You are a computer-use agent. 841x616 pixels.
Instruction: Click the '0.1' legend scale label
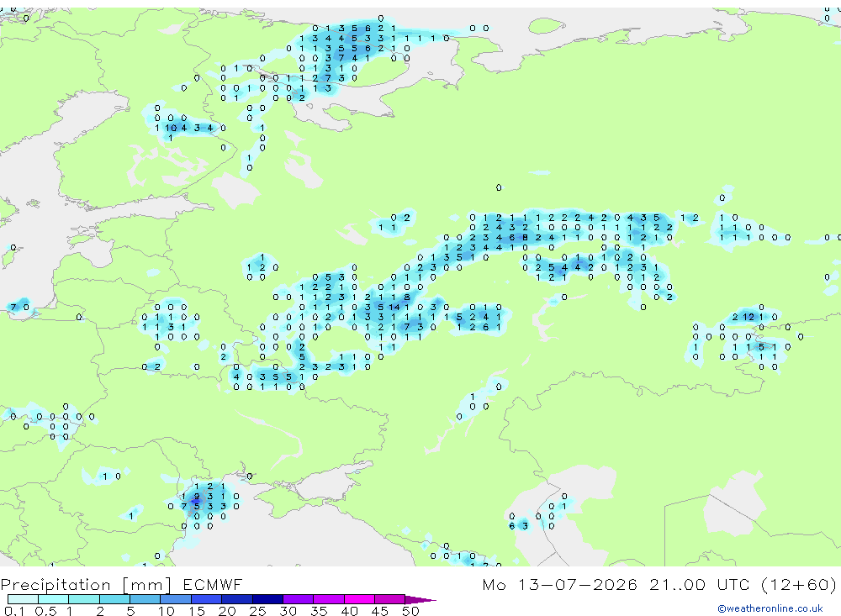(14, 611)
